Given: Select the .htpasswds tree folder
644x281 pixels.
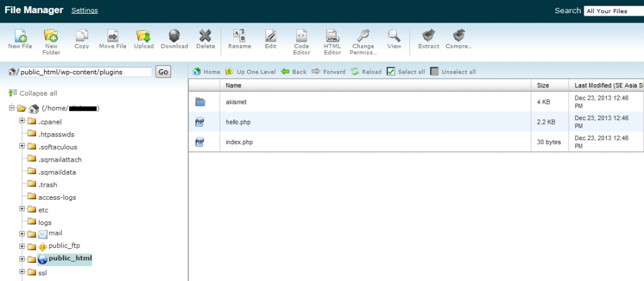Looking at the screenshot, I should [x=56, y=135].
